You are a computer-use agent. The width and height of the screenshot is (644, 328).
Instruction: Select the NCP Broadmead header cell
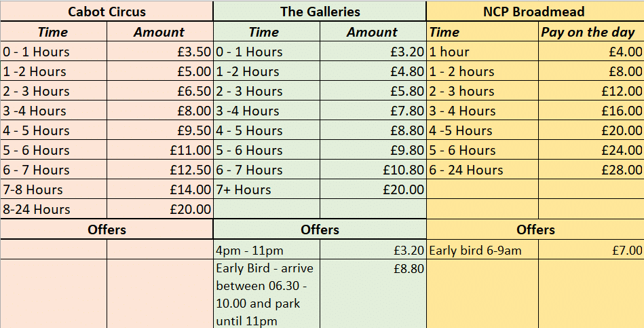click(535, 12)
